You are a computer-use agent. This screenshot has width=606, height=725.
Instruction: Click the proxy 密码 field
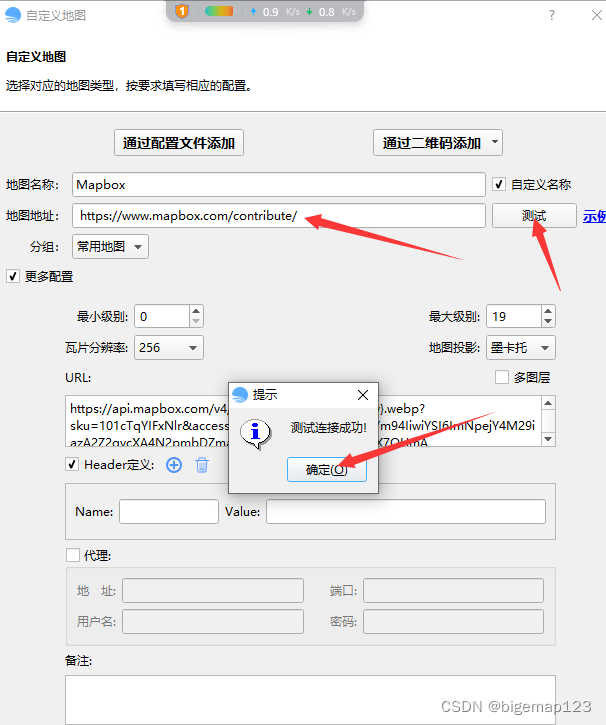453,621
